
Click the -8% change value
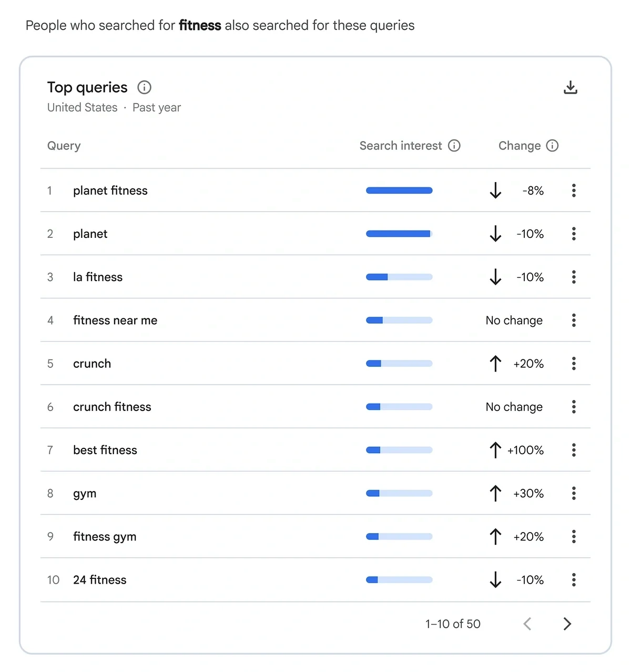(533, 190)
